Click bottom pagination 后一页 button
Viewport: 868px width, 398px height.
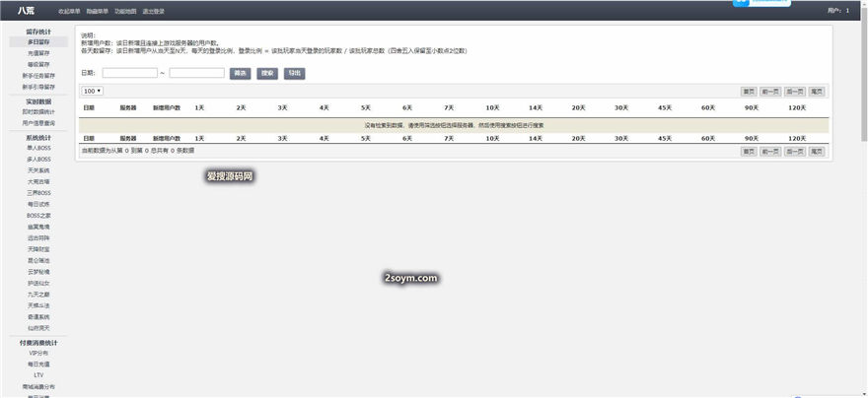(x=795, y=152)
